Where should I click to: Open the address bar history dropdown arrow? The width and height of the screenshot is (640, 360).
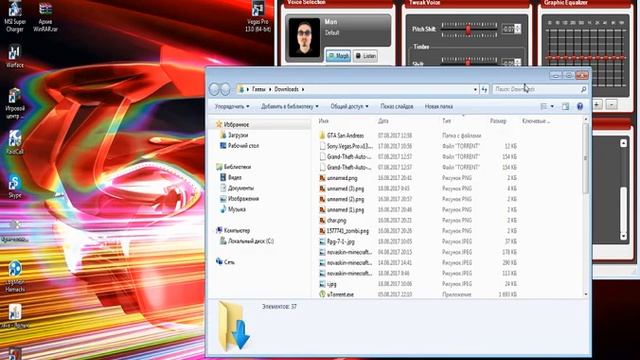[475, 89]
